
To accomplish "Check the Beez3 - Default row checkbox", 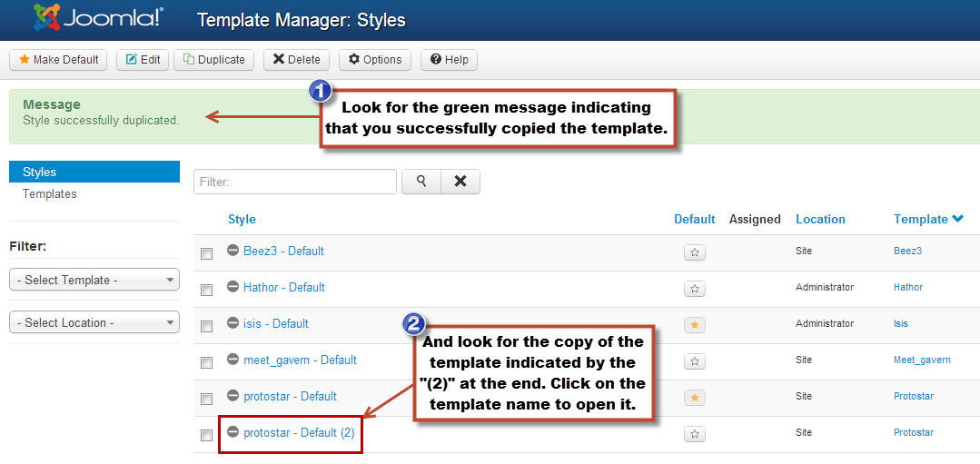I will pos(206,253).
